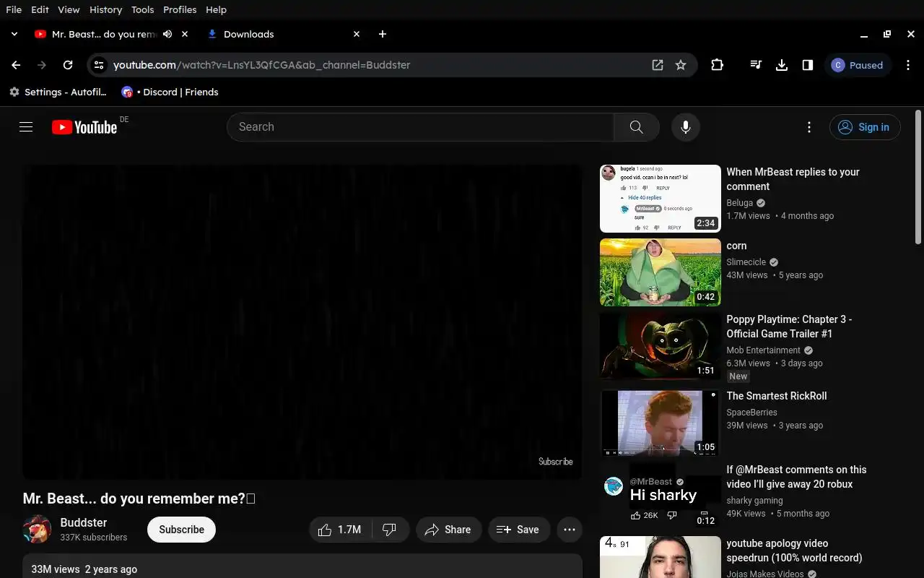This screenshot has width=924, height=578.
Task: Open Buddster channel avatar
Action: [x=37, y=530]
